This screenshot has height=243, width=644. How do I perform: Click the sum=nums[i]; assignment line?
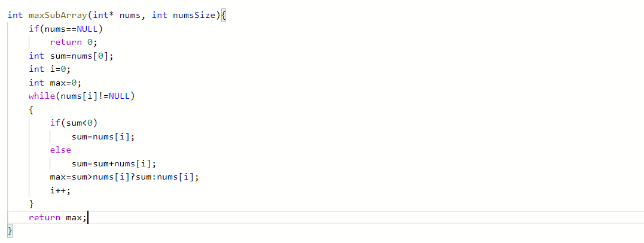(103, 136)
